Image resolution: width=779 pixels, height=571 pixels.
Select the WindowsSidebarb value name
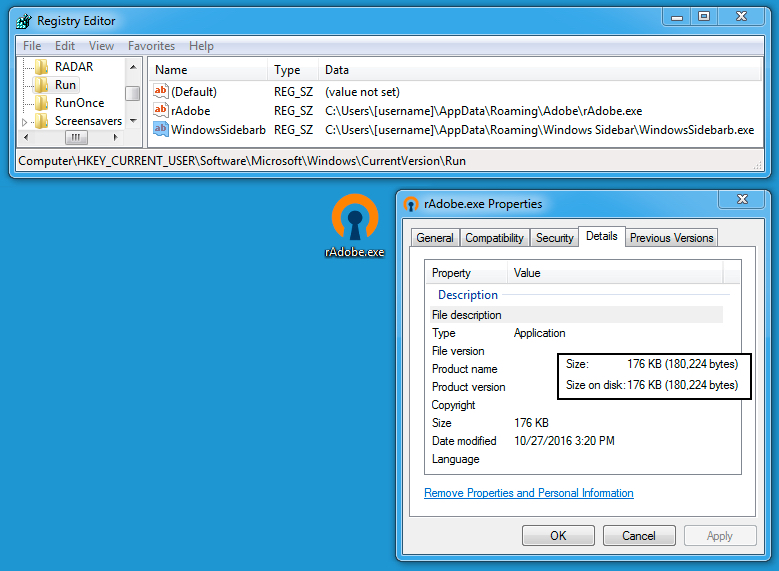219,130
